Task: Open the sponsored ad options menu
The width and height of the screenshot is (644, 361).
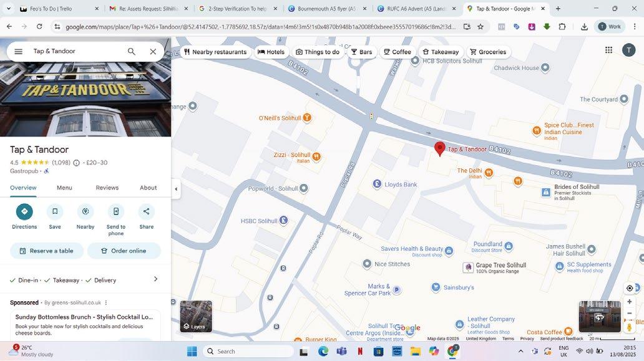Action: point(106,303)
